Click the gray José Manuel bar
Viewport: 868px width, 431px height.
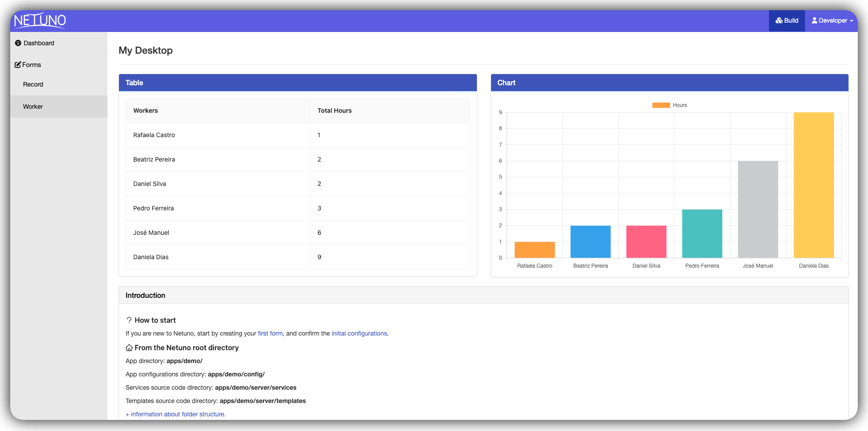click(x=757, y=209)
